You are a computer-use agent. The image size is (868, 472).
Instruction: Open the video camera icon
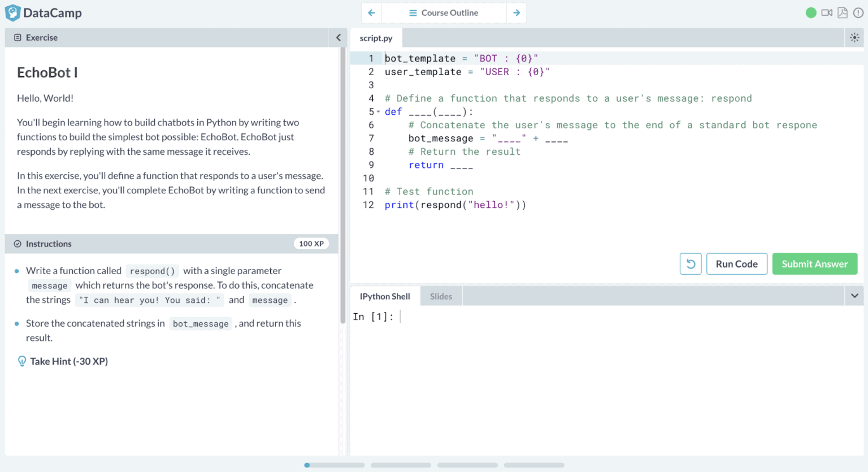(827, 12)
